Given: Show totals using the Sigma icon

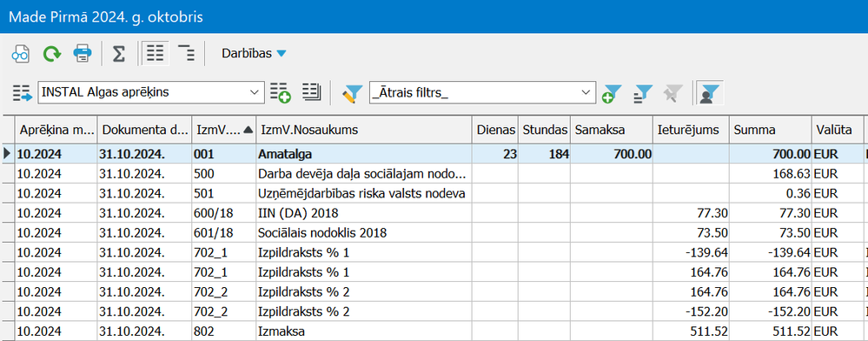Looking at the screenshot, I should (x=118, y=54).
